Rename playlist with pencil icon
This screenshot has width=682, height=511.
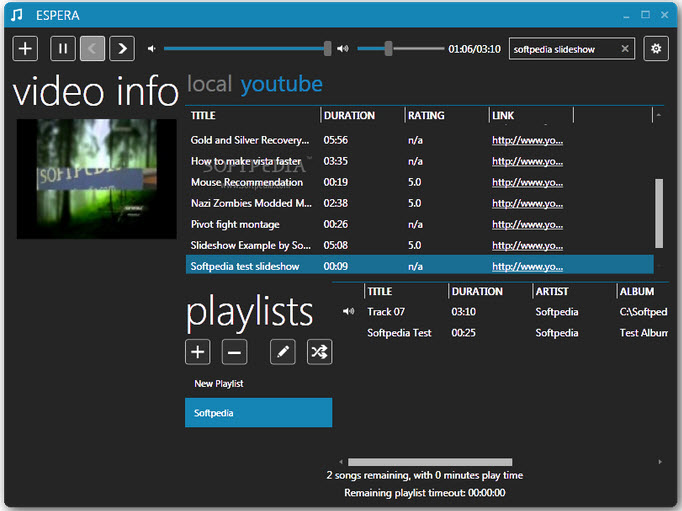pos(283,351)
